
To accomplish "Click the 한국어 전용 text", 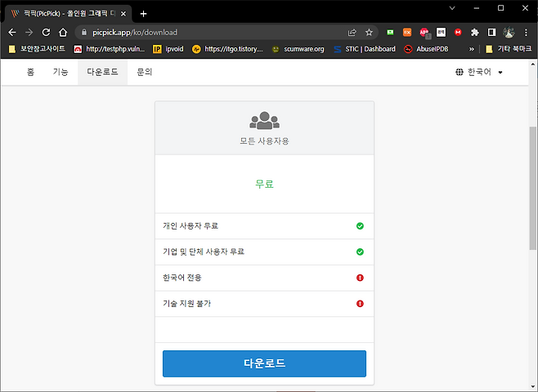I will [182, 278].
